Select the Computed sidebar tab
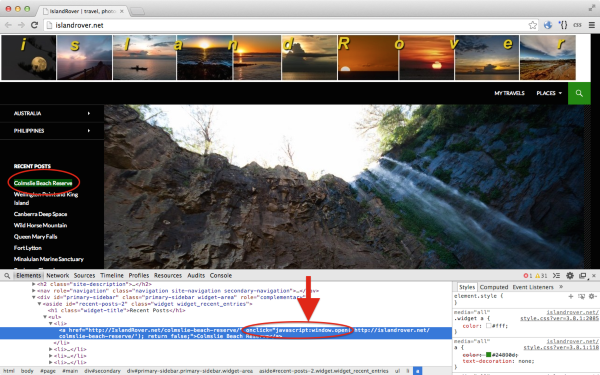Image resolution: width=600 pixels, height=375 pixels. (x=494, y=287)
